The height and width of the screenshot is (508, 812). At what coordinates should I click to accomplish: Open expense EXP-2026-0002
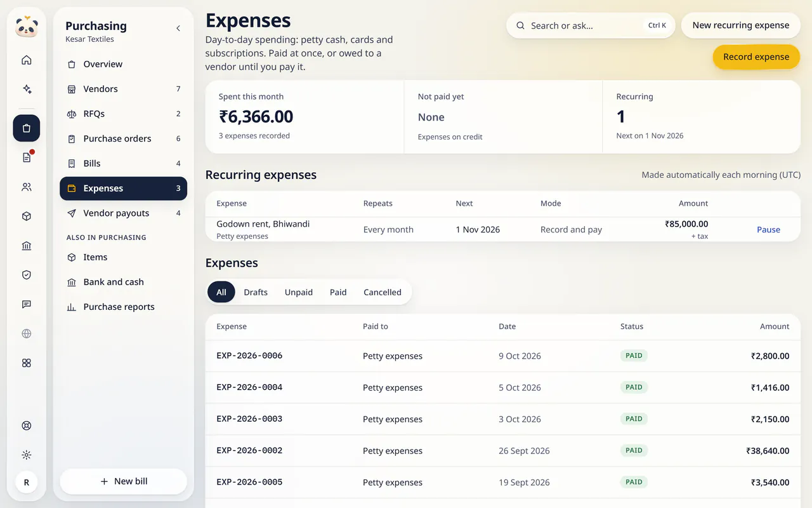pyautogui.click(x=502, y=451)
